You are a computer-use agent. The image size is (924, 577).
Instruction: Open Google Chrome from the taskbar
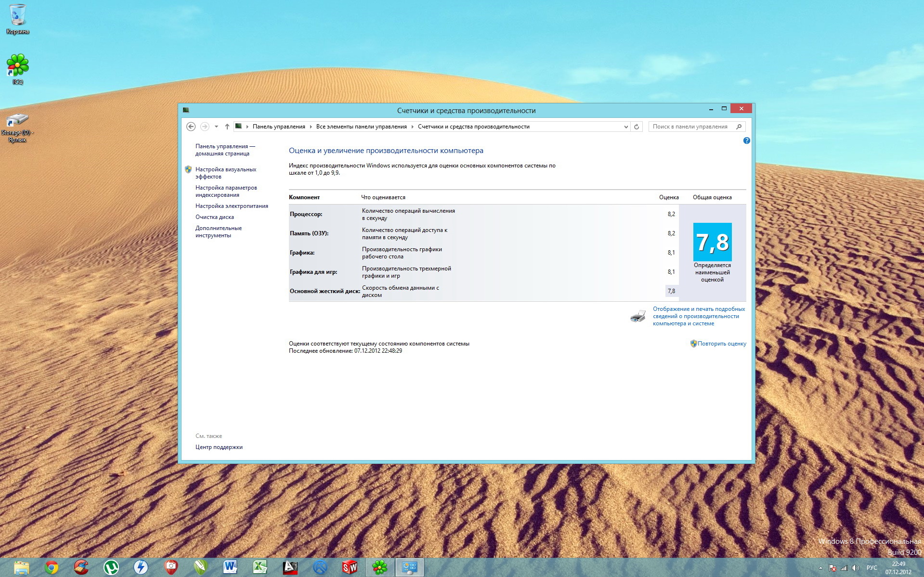[52, 567]
